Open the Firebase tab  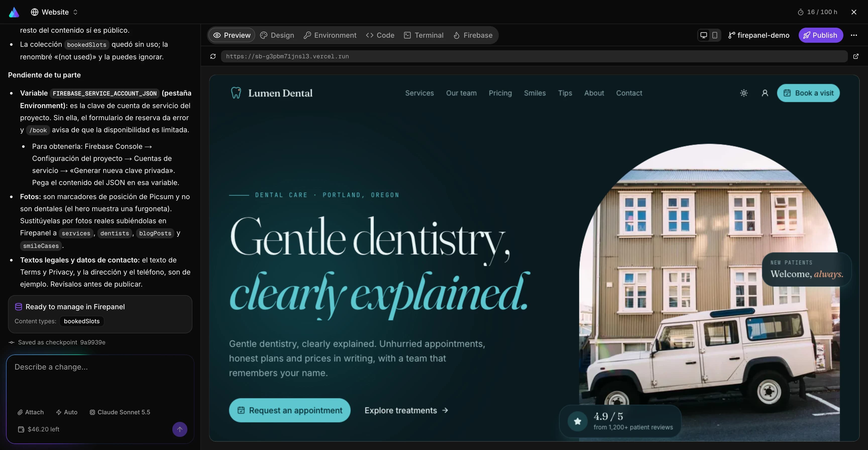tap(473, 35)
